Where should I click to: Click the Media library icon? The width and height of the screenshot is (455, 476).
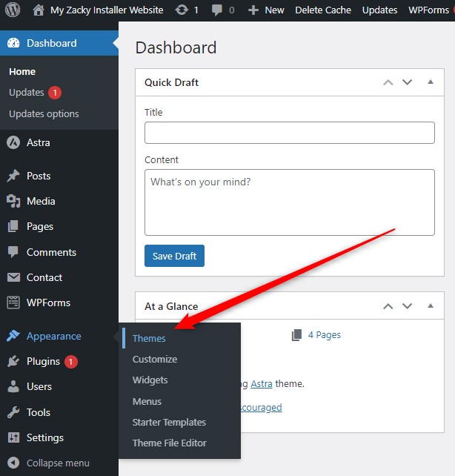click(13, 201)
